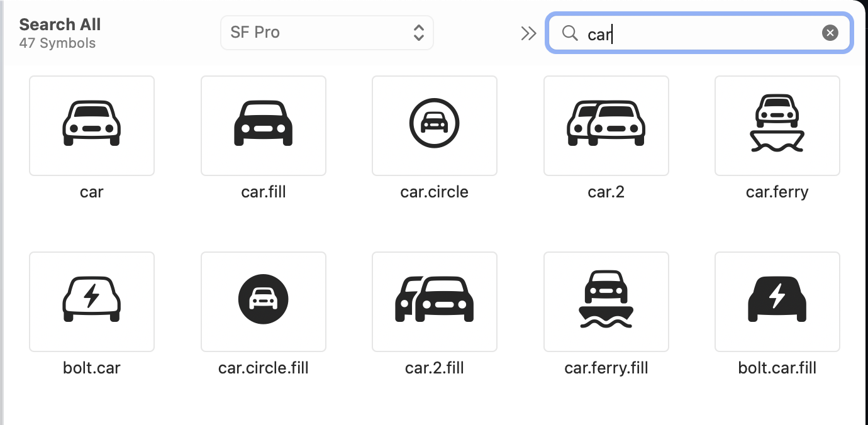Open the car.circle symbol

(x=434, y=125)
